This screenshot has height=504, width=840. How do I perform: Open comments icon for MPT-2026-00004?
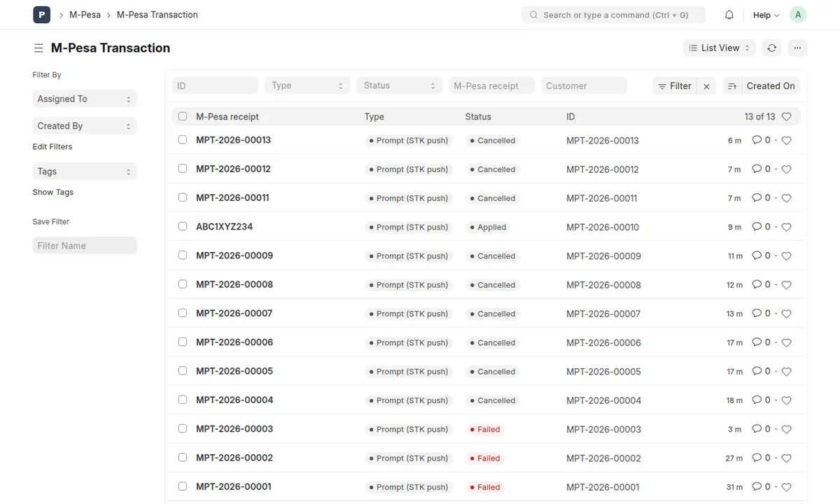(x=757, y=400)
